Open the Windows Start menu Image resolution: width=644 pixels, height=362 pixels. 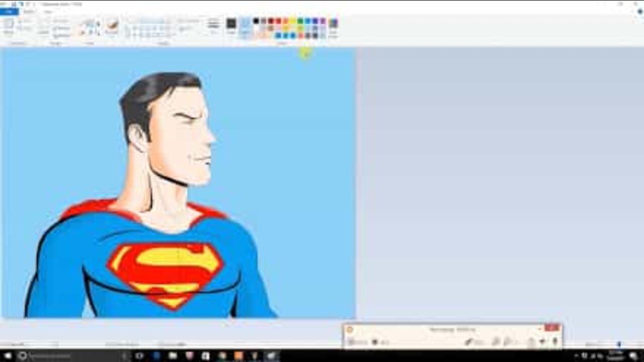[8, 355]
